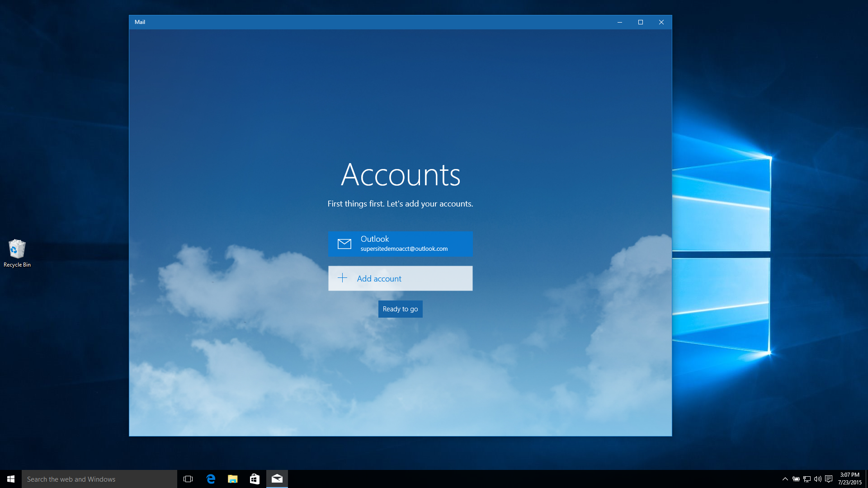Viewport: 868px width, 488px height.
Task: Open File Explorer from the taskbar
Action: [x=233, y=479]
